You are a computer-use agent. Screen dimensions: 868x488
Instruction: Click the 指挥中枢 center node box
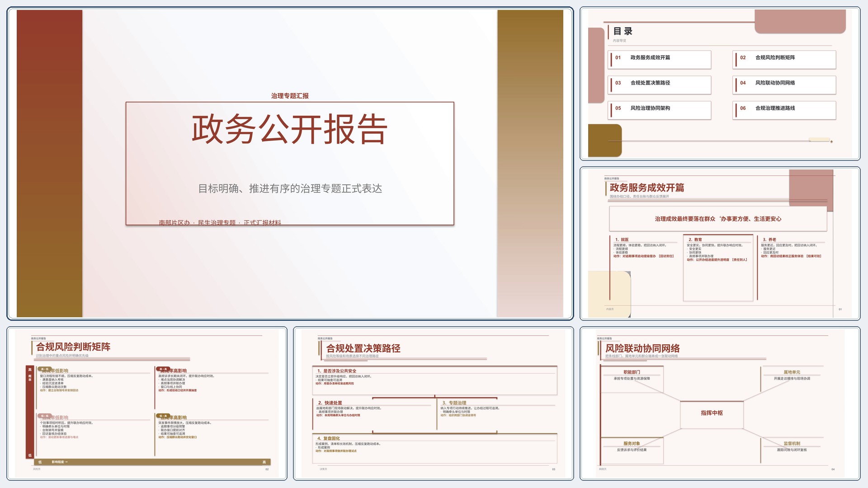(712, 414)
